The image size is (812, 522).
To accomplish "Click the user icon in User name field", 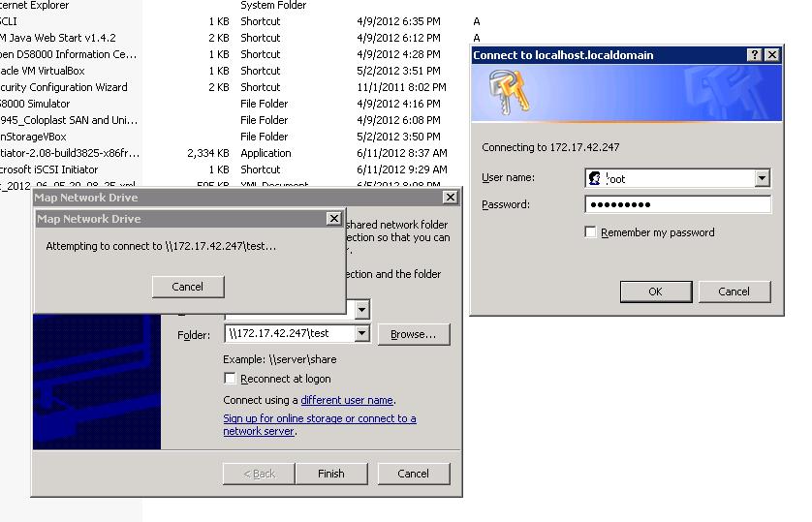I will tap(595, 178).
